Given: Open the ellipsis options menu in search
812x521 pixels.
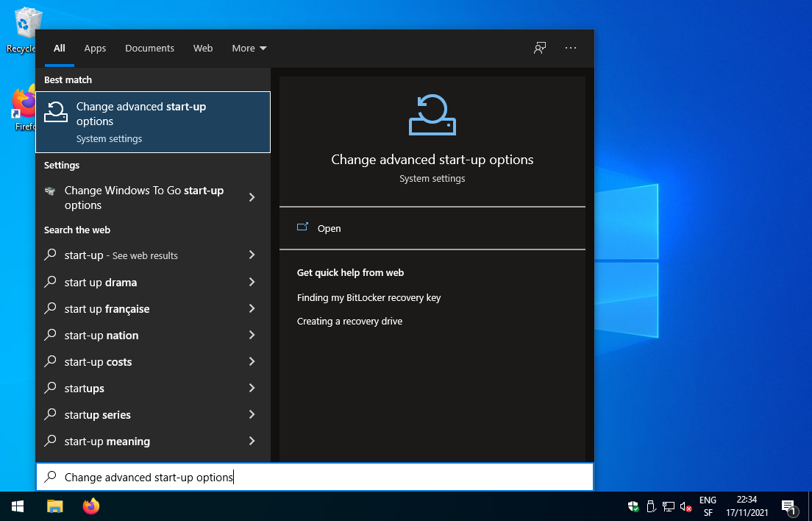Looking at the screenshot, I should coord(570,48).
